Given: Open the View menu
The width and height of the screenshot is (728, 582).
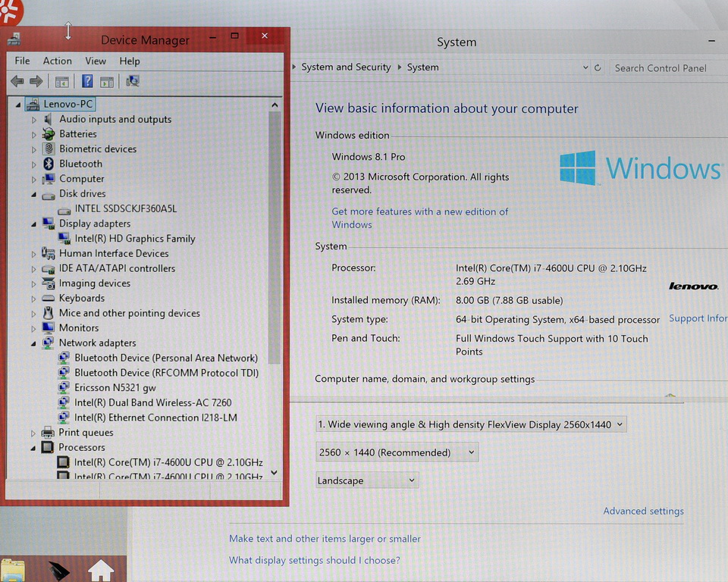Looking at the screenshot, I should click(96, 61).
